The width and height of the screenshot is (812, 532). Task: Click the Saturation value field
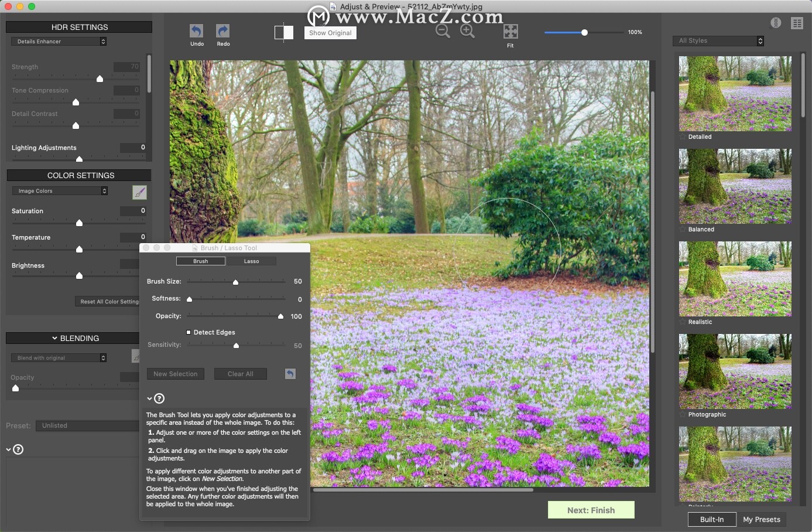coord(133,210)
